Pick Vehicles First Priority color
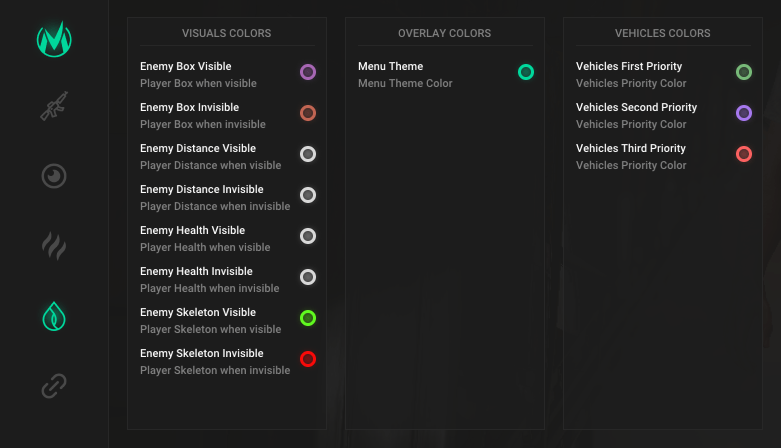Screen dimensions: 781x448 click(744, 72)
